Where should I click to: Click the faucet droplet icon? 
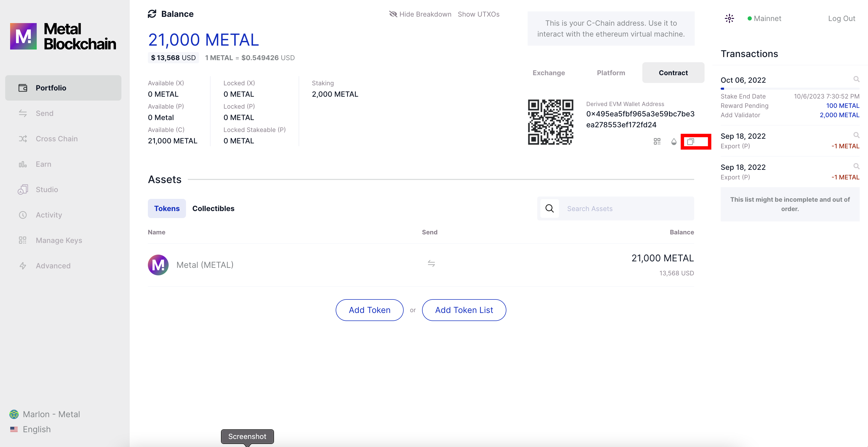pyautogui.click(x=674, y=142)
